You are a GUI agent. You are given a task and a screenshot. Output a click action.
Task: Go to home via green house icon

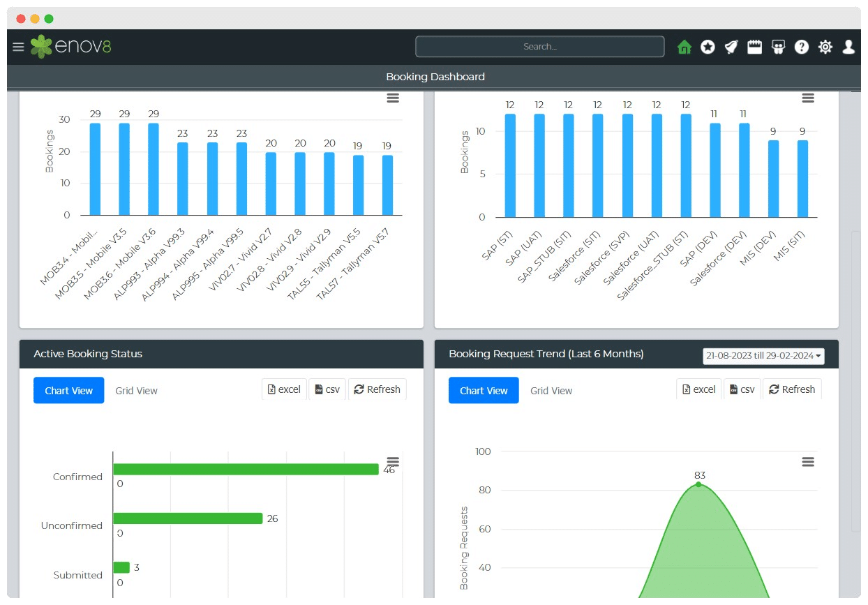(684, 47)
